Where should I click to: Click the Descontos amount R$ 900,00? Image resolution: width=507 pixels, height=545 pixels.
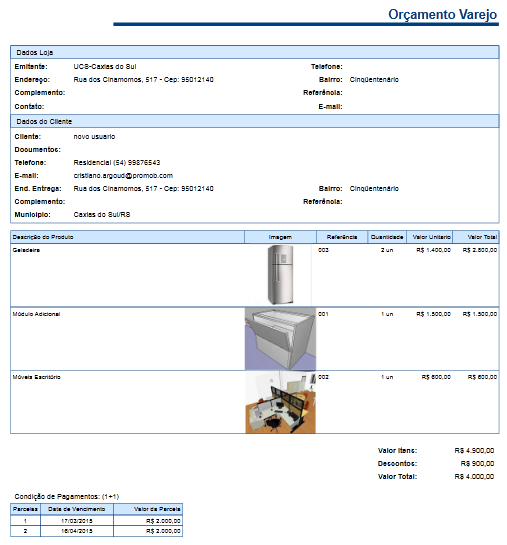coord(477,463)
